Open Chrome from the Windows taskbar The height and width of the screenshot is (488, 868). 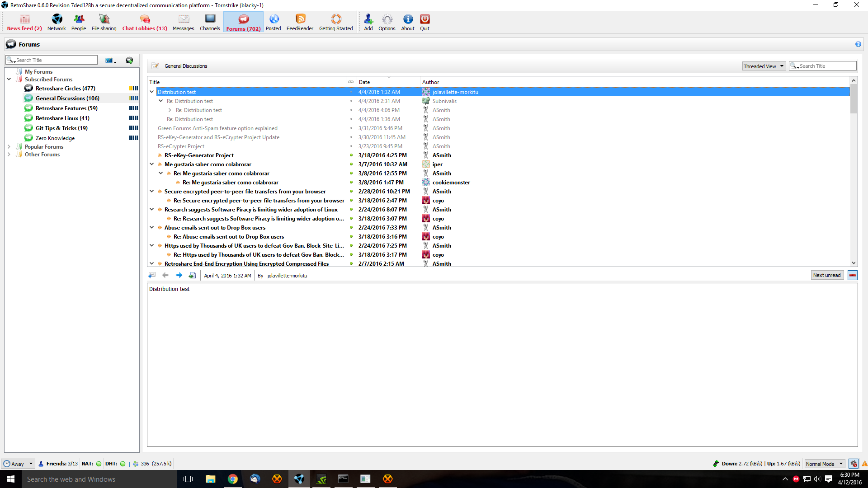[x=232, y=479]
